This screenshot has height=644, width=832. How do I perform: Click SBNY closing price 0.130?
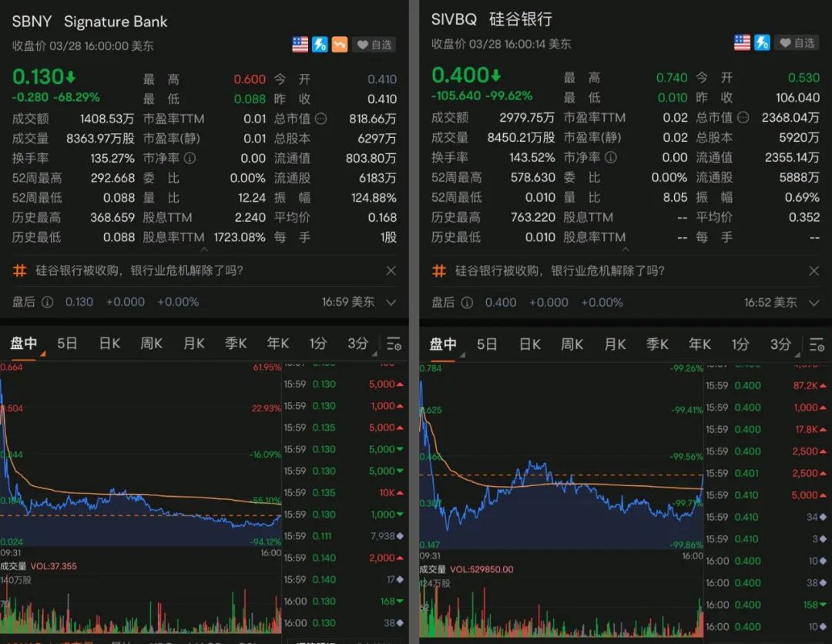coord(44,77)
